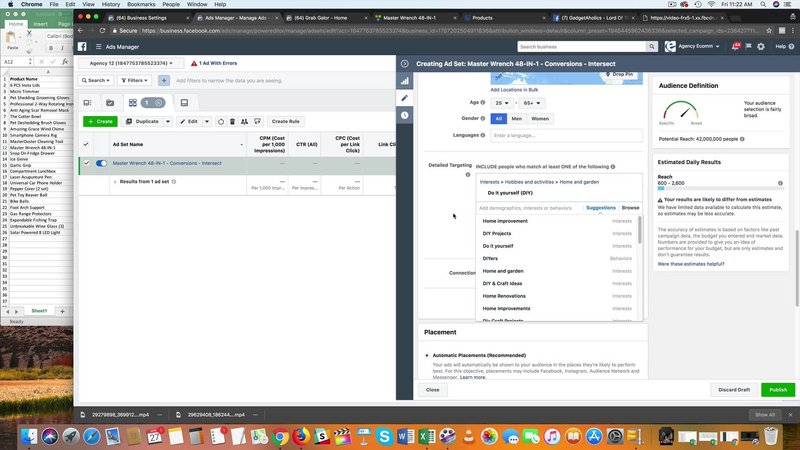
Task: Open the Add Locations in Bulk link
Action: (514, 90)
